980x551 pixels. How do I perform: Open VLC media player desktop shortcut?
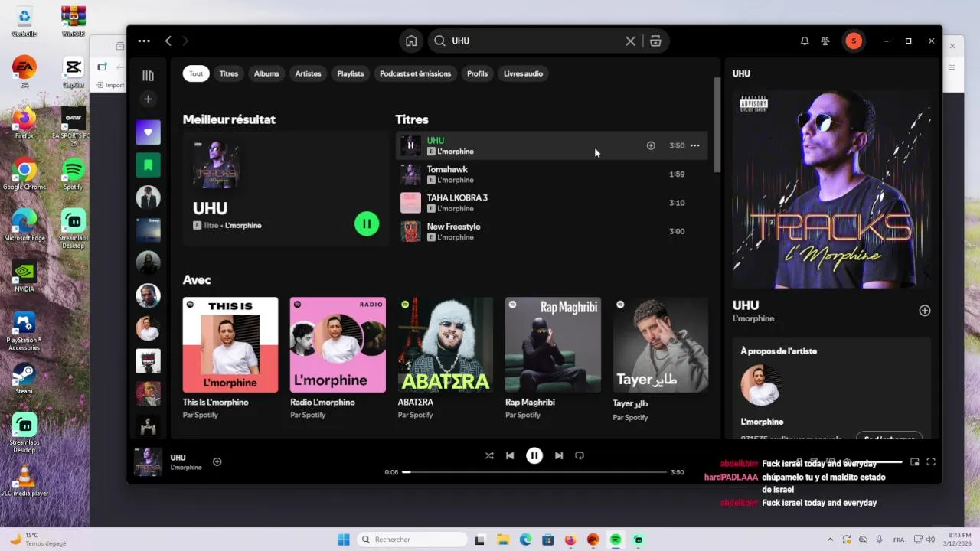pos(24,481)
